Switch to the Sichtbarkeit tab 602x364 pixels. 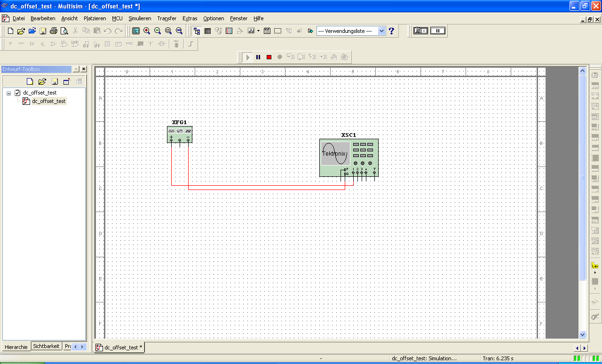tap(46, 346)
